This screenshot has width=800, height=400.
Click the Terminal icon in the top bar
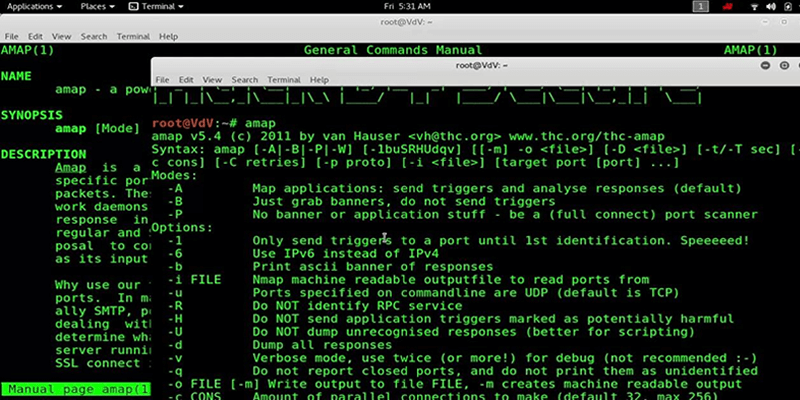133,6
